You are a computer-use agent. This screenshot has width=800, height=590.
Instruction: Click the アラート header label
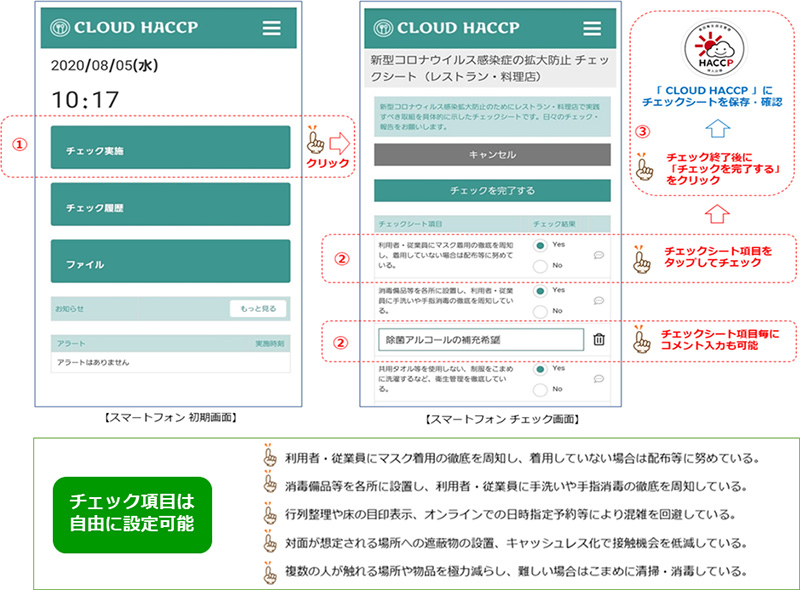pos(71,343)
